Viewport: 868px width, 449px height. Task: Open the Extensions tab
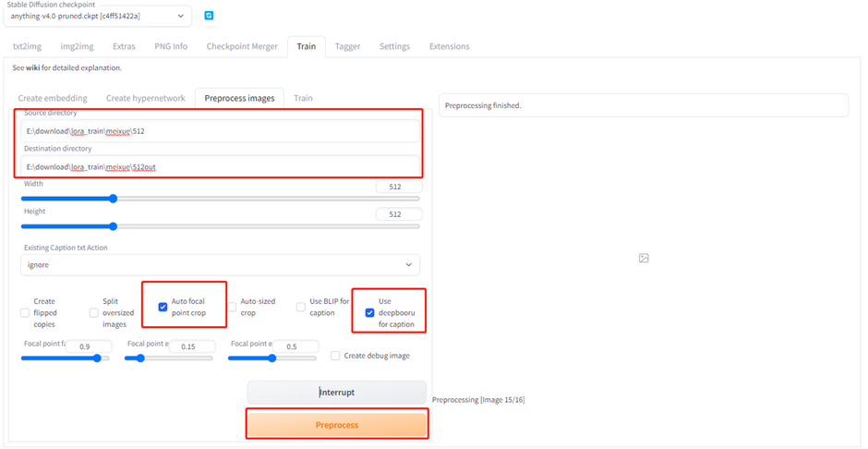[450, 46]
